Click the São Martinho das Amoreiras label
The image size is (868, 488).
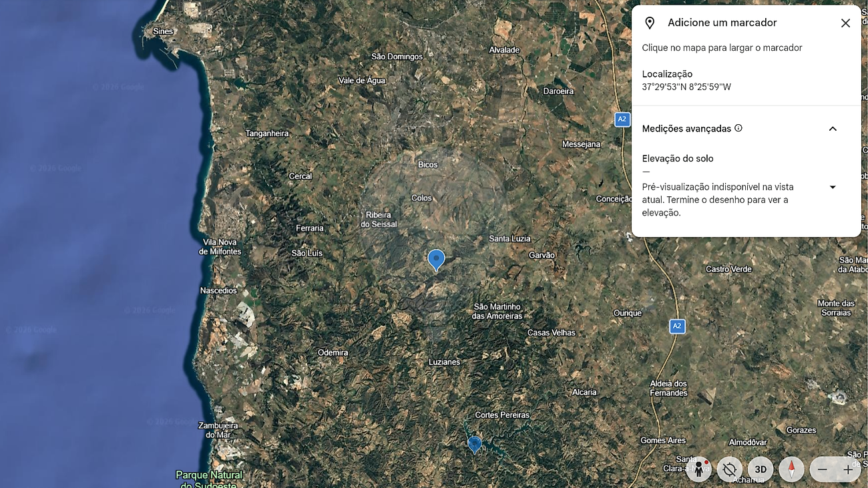[x=497, y=311]
